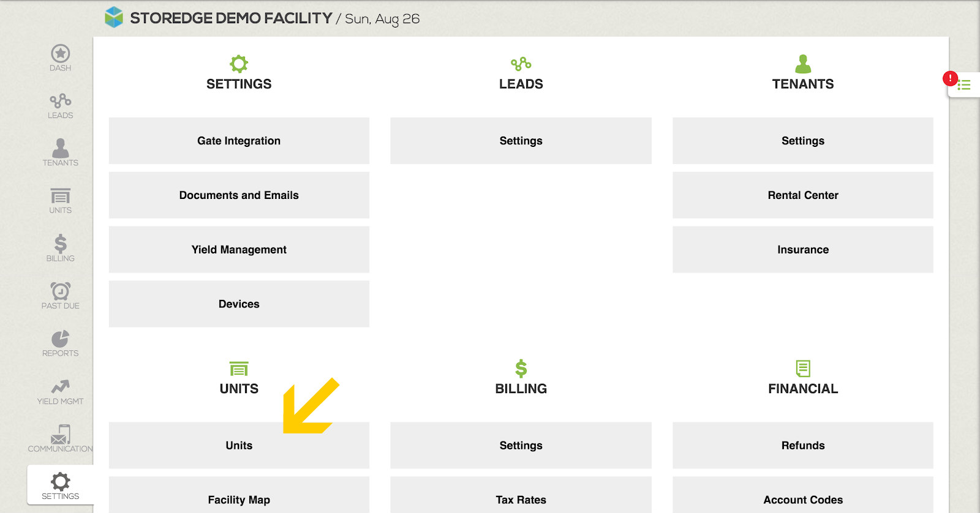
Task: Open the Account Codes button
Action: tap(803, 495)
